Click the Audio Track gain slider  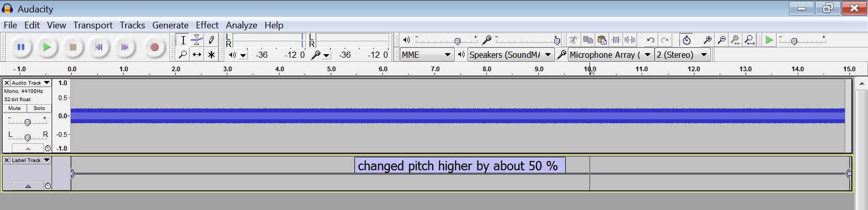pyautogui.click(x=27, y=122)
